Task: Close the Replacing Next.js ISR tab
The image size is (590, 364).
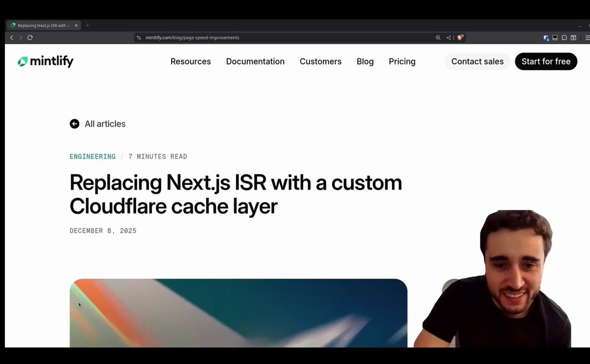Action: pos(76,25)
